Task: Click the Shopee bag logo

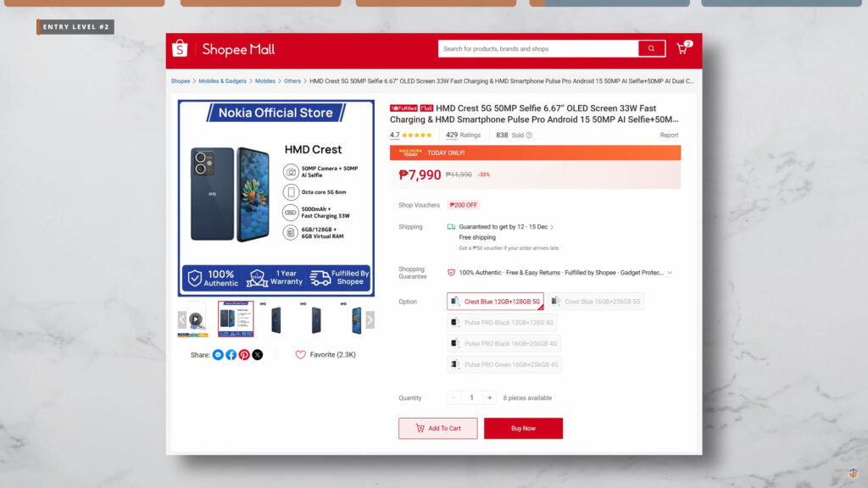Action: pyautogui.click(x=180, y=48)
